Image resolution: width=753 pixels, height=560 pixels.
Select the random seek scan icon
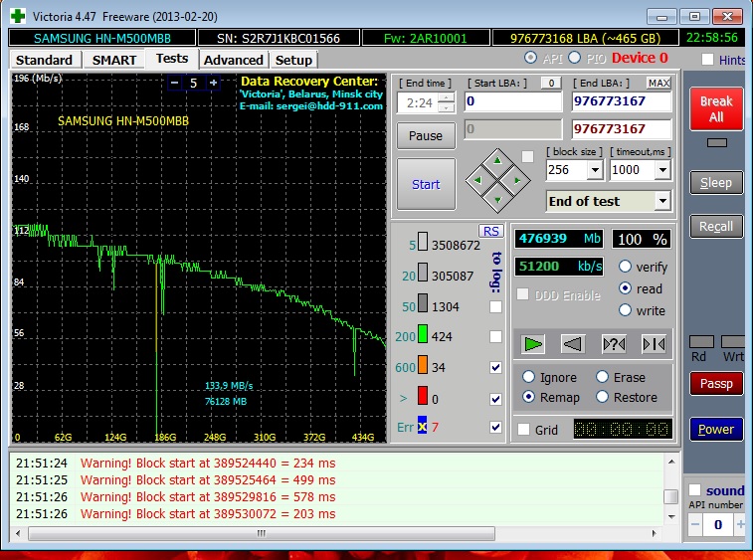pyautogui.click(x=614, y=344)
